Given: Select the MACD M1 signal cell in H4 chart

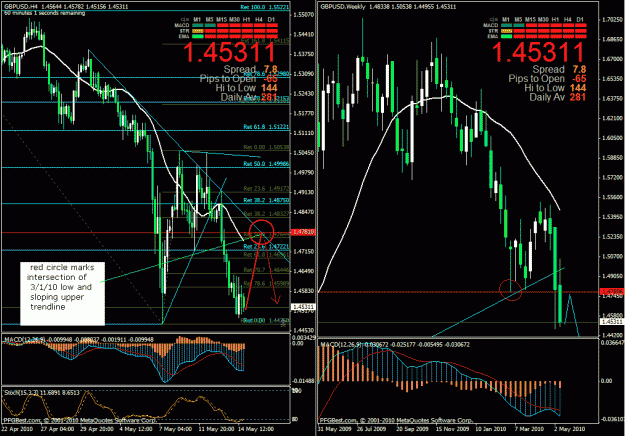Looking at the screenshot, I should 198,26.
